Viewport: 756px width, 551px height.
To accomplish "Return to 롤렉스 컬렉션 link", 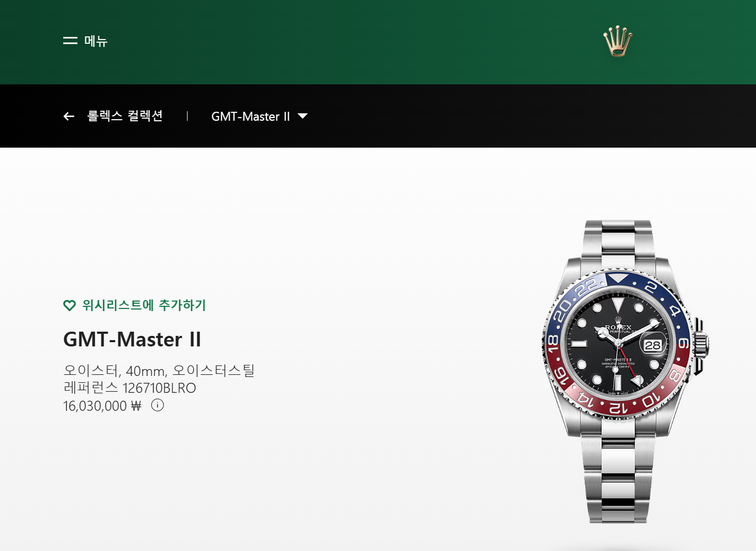I will click(x=125, y=116).
